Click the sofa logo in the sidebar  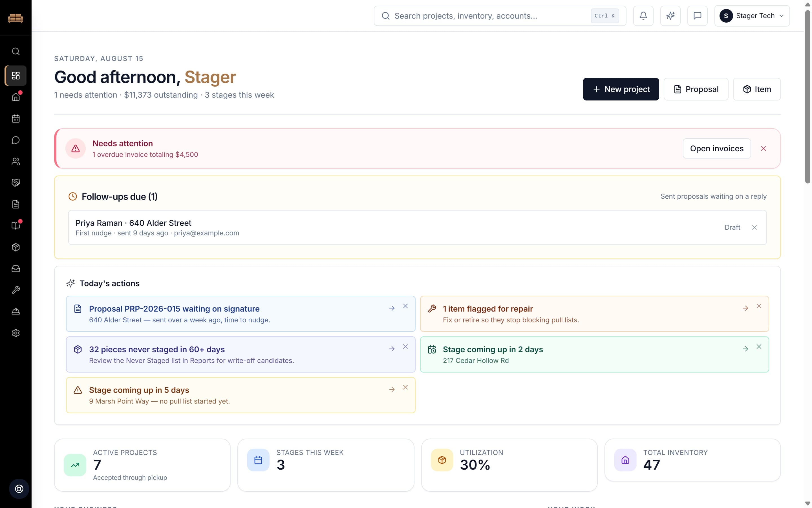pos(16,18)
